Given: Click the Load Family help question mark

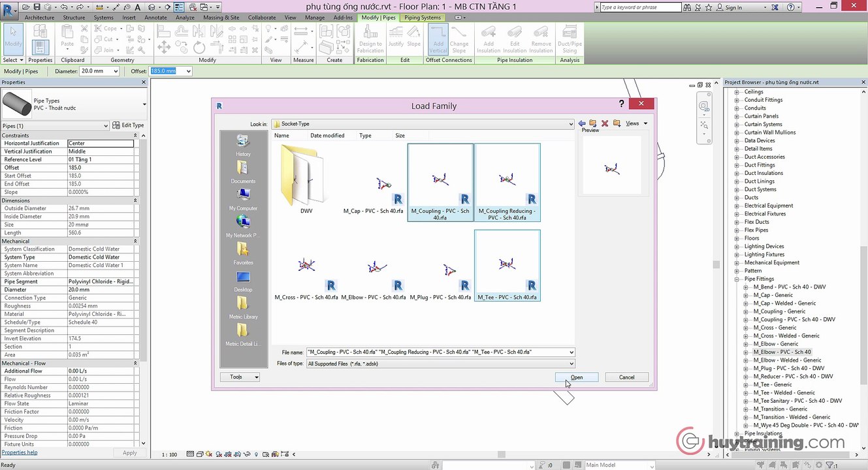Looking at the screenshot, I should [x=622, y=104].
